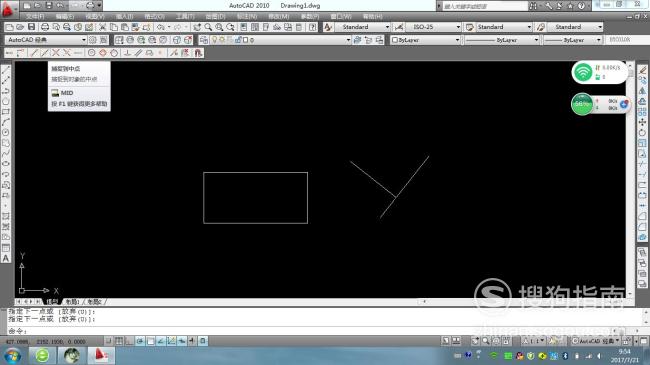Image resolution: width=650 pixels, height=365 pixels.
Task: Select the Multiline Text tool
Action: pyautogui.click(x=6, y=258)
